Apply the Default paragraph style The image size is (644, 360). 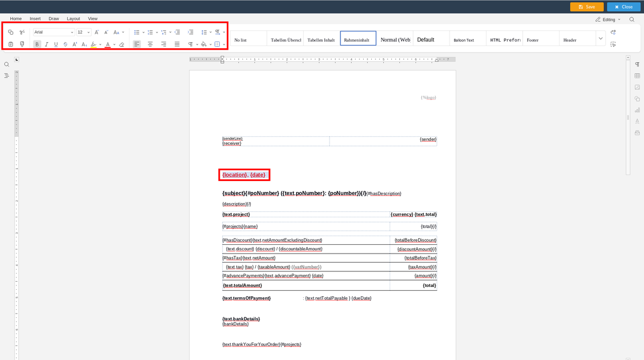431,38
